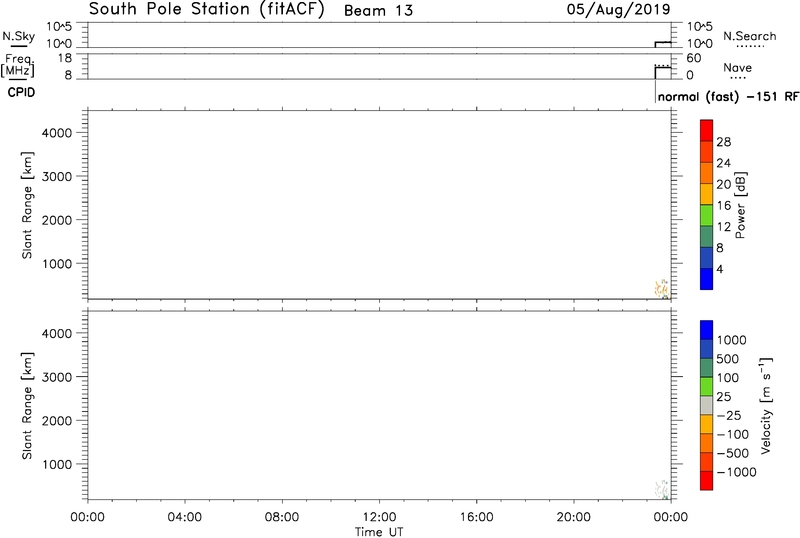
Task: Click the "Beam 13" label
Action: pyautogui.click(x=378, y=11)
